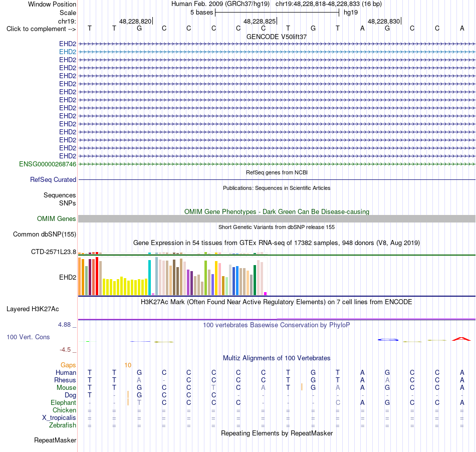Select the Elephant species label
476x452 pixels.
pos(64,403)
